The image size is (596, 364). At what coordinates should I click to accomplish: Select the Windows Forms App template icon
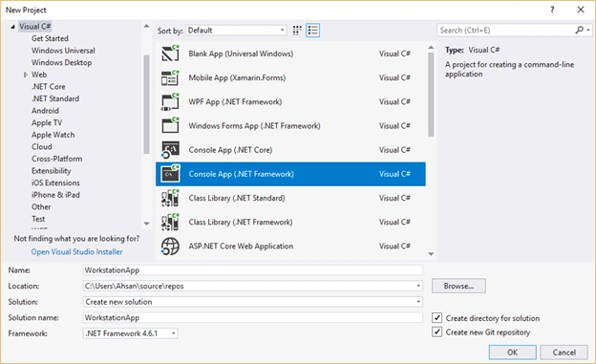pyautogui.click(x=170, y=125)
